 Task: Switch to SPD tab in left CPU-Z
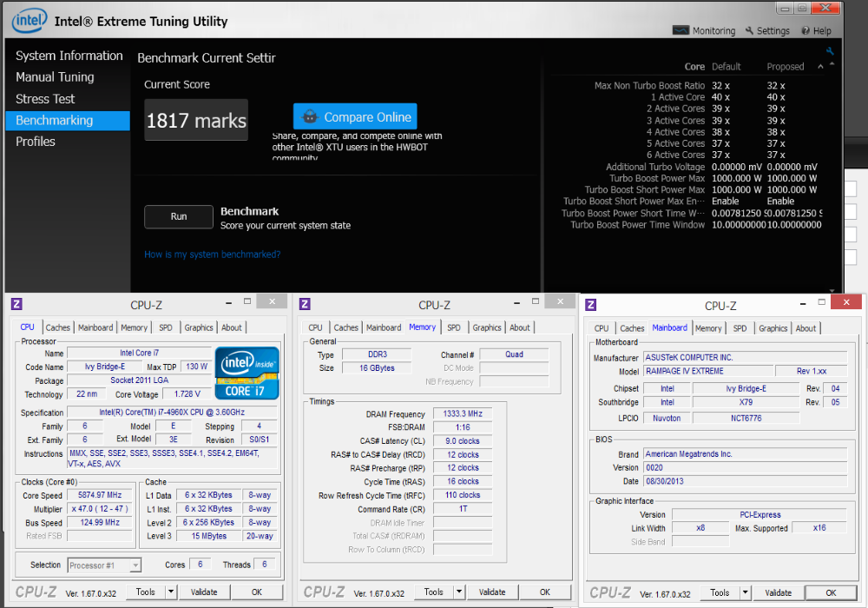(x=166, y=327)
